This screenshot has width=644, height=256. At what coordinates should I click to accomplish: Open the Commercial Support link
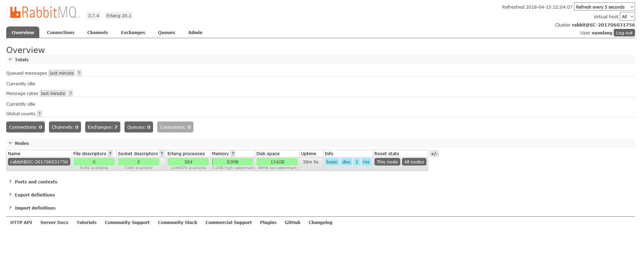(x=229, y=222)
